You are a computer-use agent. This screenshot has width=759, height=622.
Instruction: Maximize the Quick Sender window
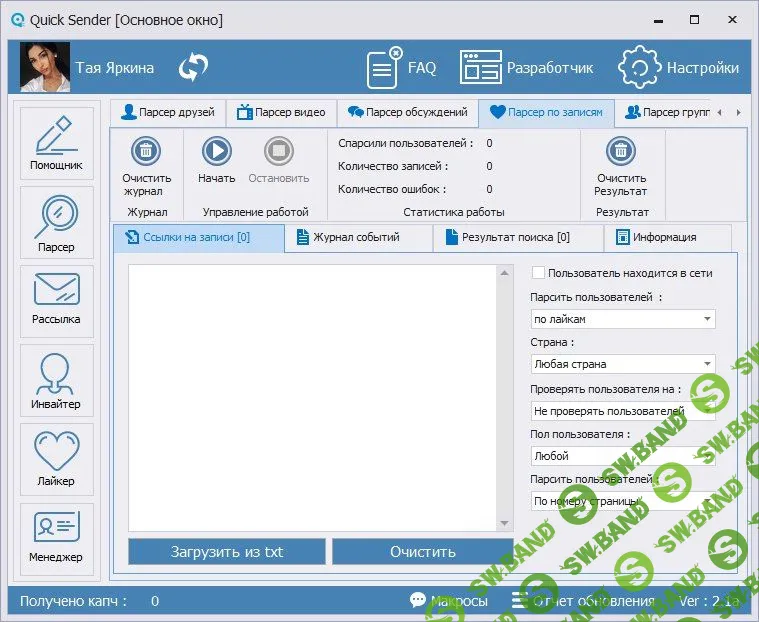tap(694, 20)
